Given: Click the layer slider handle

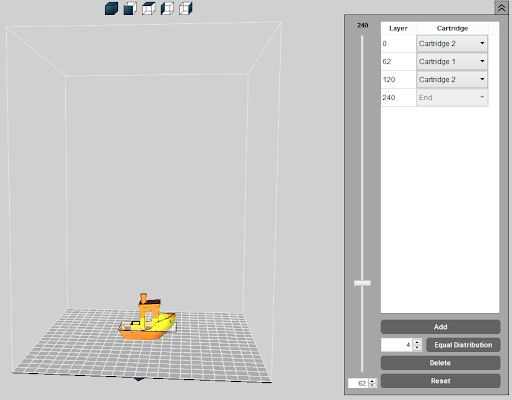Looking at the screenshot, I should click(x=362, y=283).
